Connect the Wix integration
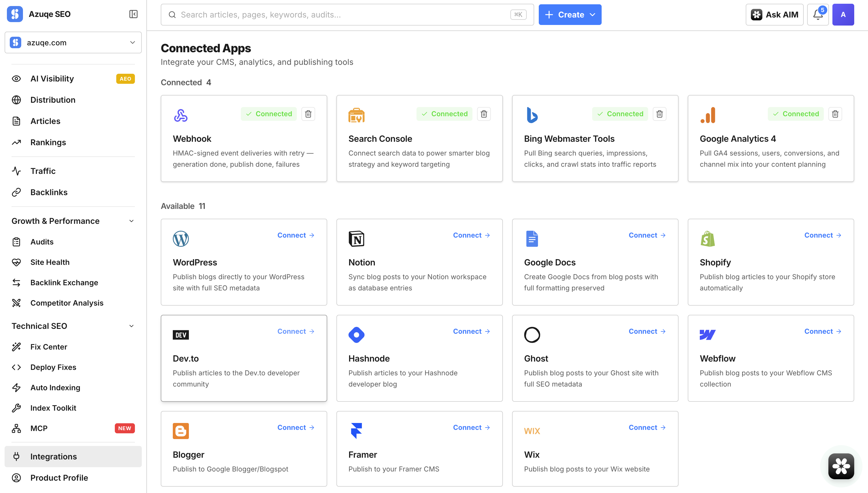868x493 pixels. coord(647,428)
